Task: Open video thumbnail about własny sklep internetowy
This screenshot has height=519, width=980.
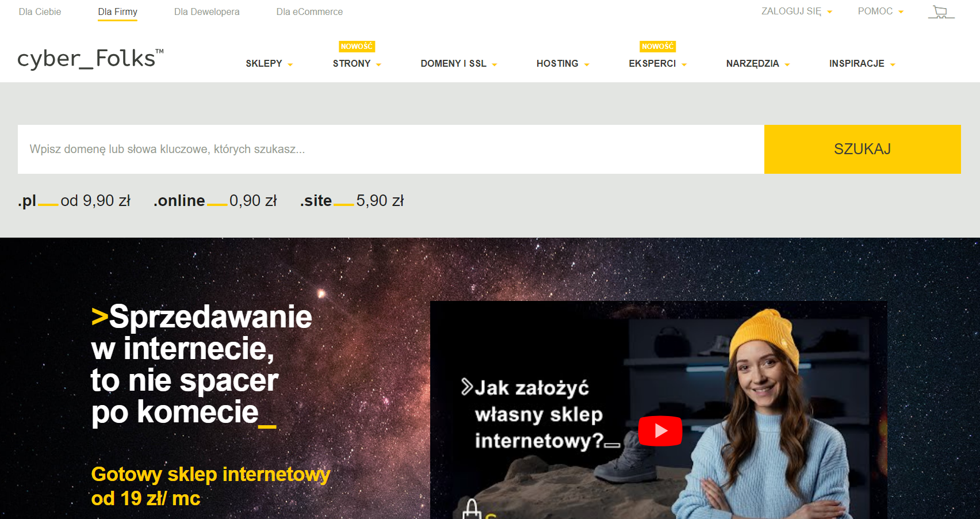Action: (x=659, y=410)
